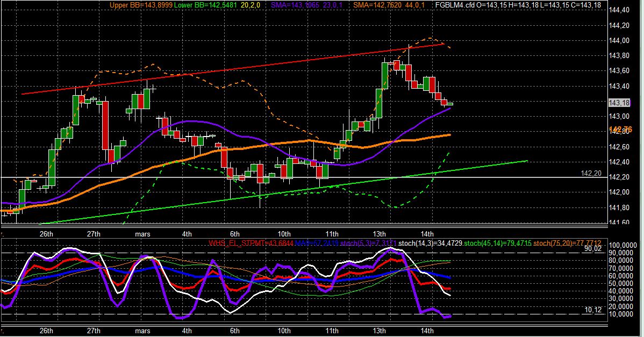Click the purple SMA=143,1065 label

tap(295, 5)
